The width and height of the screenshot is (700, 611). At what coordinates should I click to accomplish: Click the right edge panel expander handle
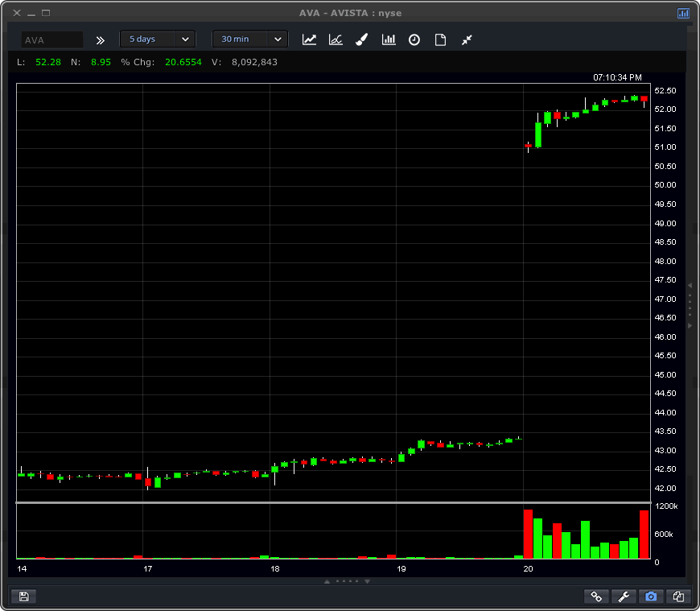[690, 305]
